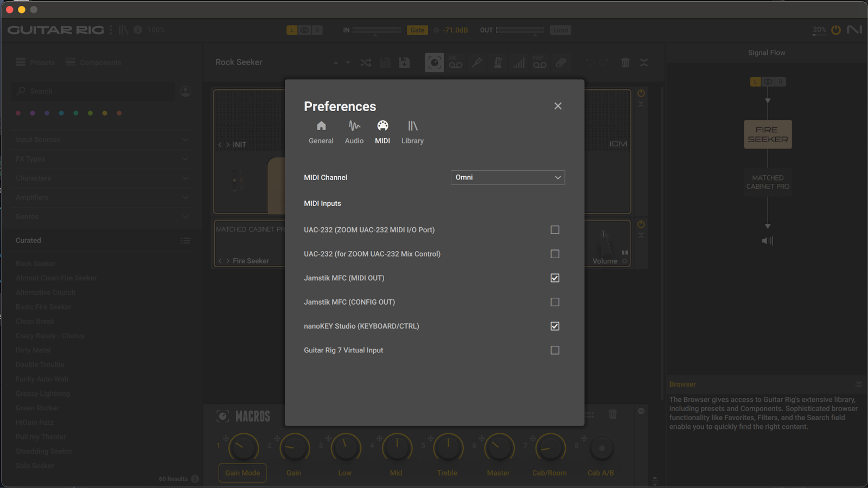Click the user presets filter icon
Image resolution: width=868 pixels, height=488 pixels.
(x=186, y=92)
